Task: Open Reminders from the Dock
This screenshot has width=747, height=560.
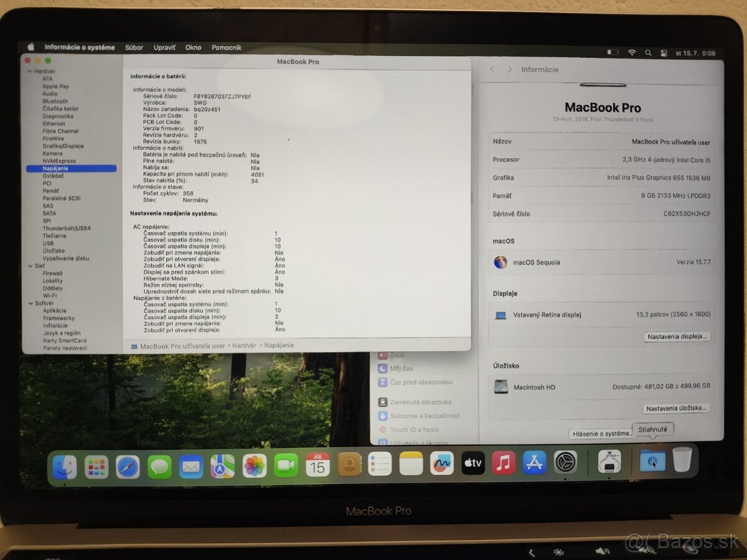Action: tap(380, 464)
